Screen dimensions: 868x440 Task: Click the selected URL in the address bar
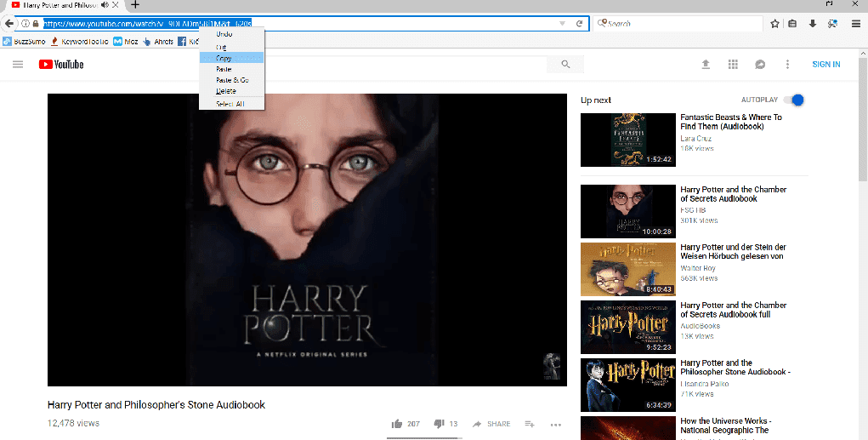(x=147, y=24)
